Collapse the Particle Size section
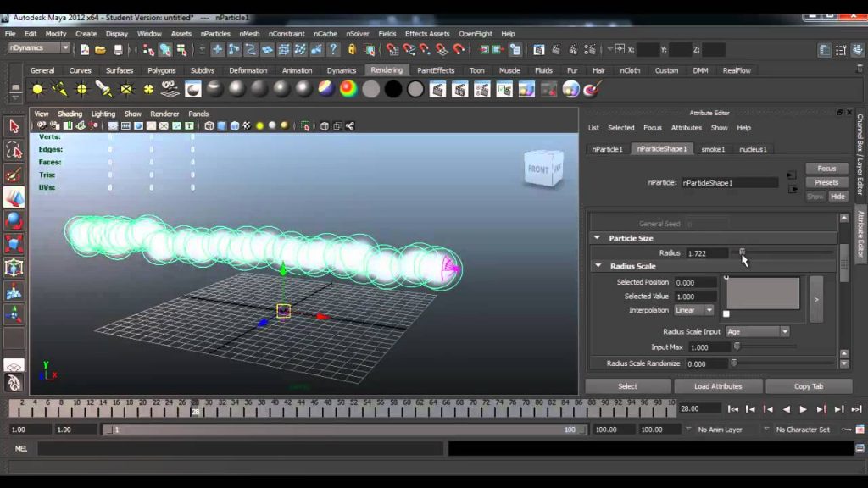Screen dimensions: 868x488 point(597,238)
